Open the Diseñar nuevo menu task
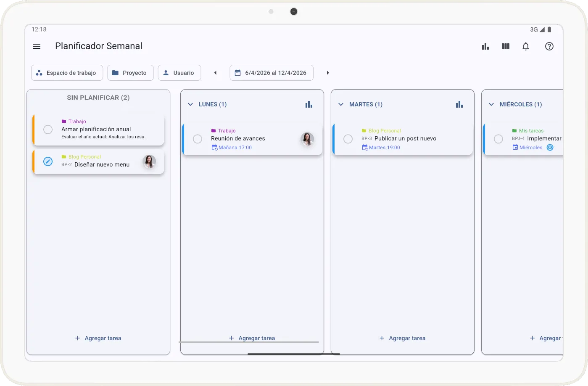 [x=98, y=161]
